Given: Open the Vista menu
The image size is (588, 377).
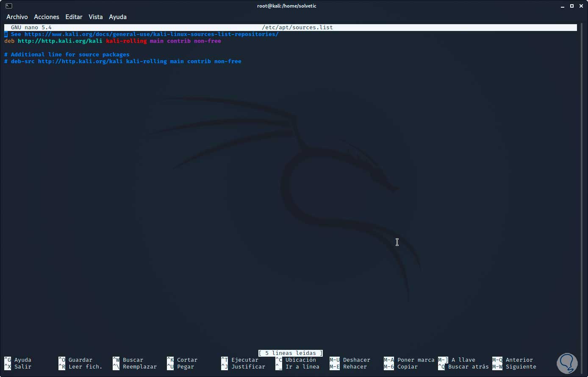Looking at the screenshot, I should coord(96,17).
